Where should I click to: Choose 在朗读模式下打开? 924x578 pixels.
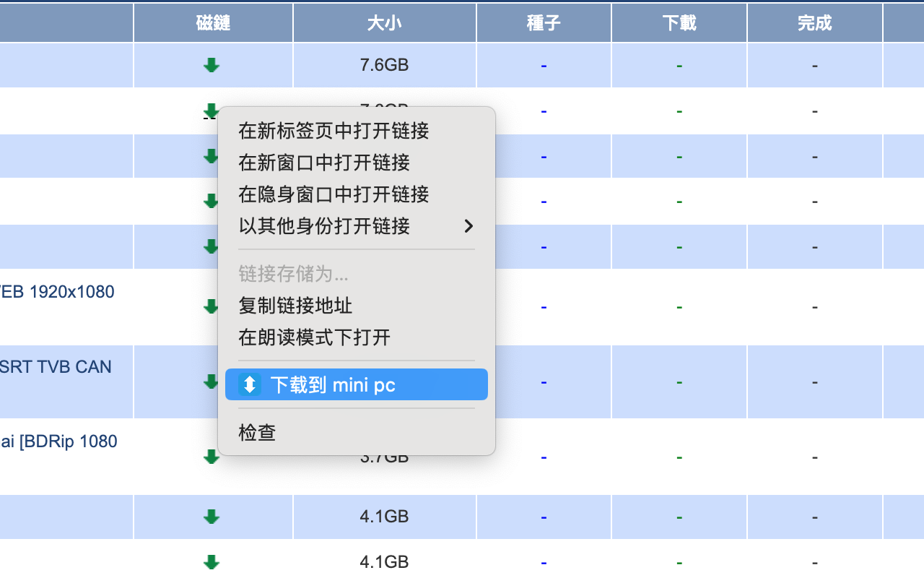357,337
